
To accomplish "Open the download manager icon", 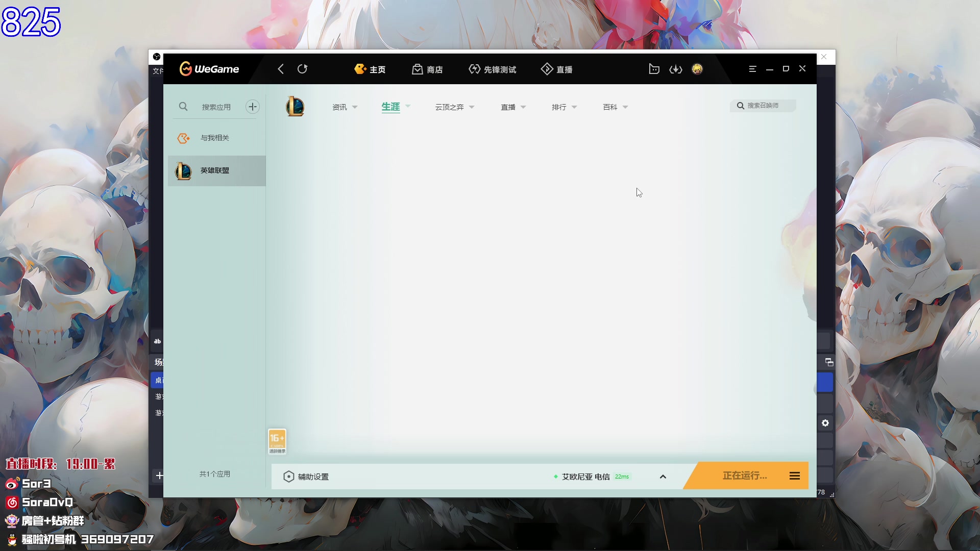I will 676,69.
